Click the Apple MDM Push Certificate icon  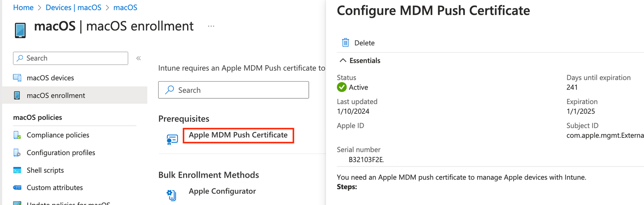click(172, 139)
